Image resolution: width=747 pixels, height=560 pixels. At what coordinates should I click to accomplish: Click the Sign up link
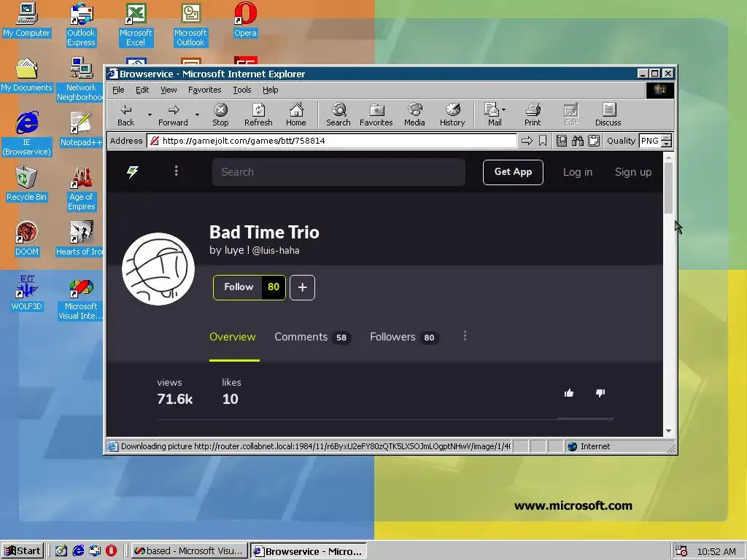(632, 172)
